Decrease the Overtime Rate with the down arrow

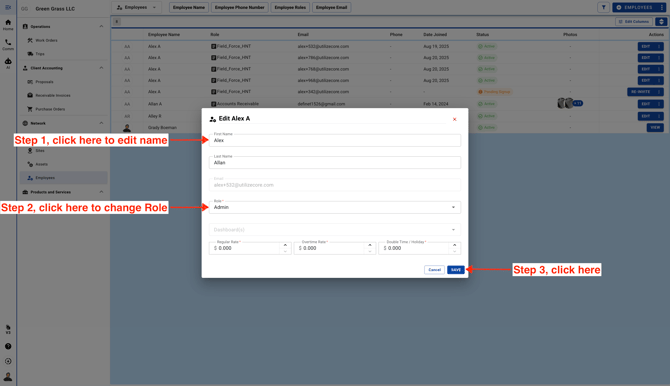click(370, 251)
